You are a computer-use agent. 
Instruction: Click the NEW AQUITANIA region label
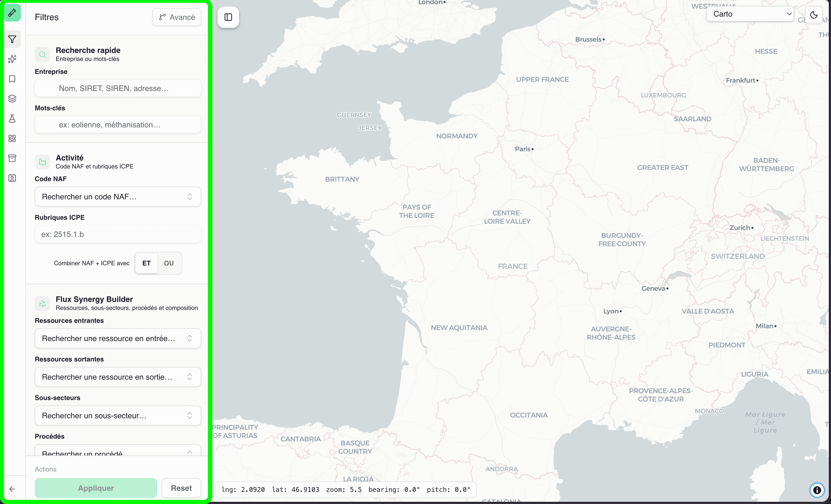459,328
